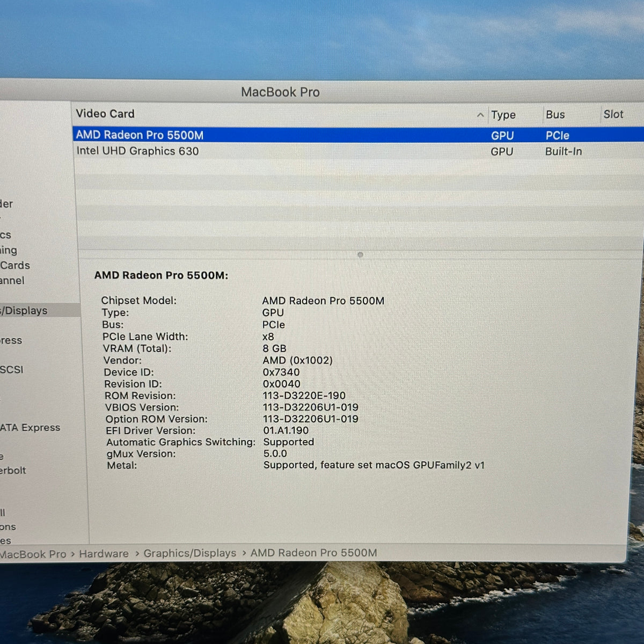The width and height of the screenshot is (644, 644).
Task: Click EFI Driver Version value '01.A1.190'
Action: pos(286,430)
